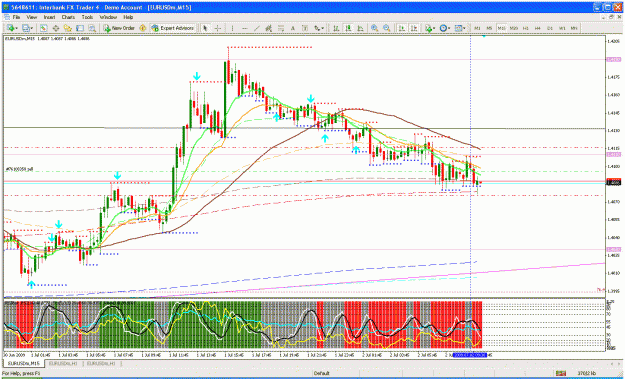625x379 pixels.
Task: Pick the Horizontal Line drawing tool
Action: (244, 28)
